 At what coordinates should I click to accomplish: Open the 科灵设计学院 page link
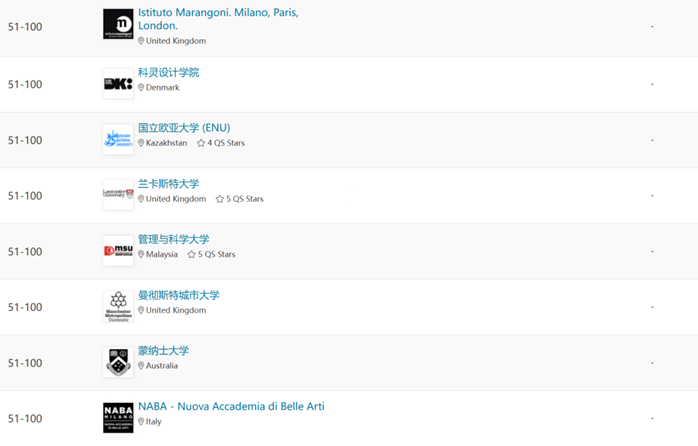pos(168,72)
